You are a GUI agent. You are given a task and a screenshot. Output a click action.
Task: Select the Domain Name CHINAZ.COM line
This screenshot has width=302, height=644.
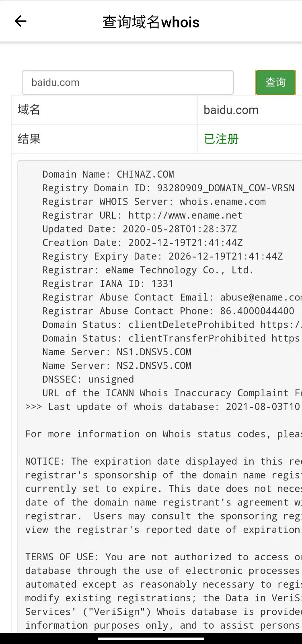click(108, 174)
